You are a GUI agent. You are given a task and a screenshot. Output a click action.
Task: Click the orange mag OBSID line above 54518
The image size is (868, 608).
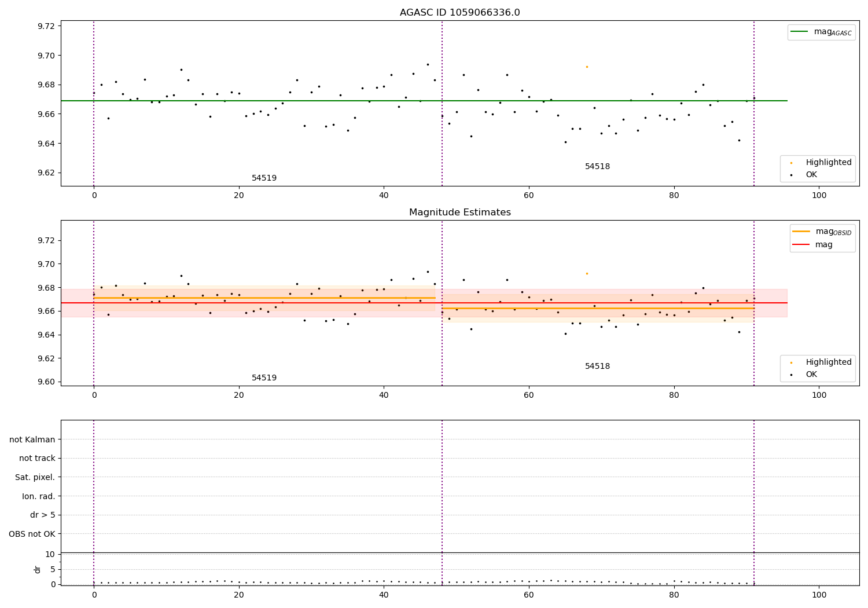(x=598, y=308)
